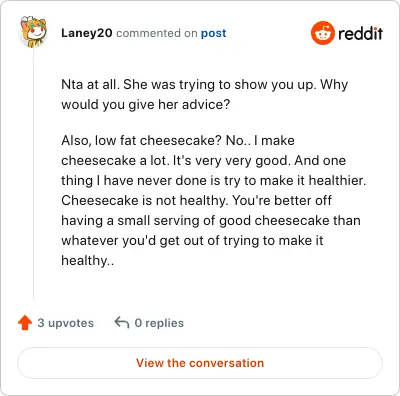
Task: Click the 'whatever you'd get out of' line
Action: tap(192, 241)
